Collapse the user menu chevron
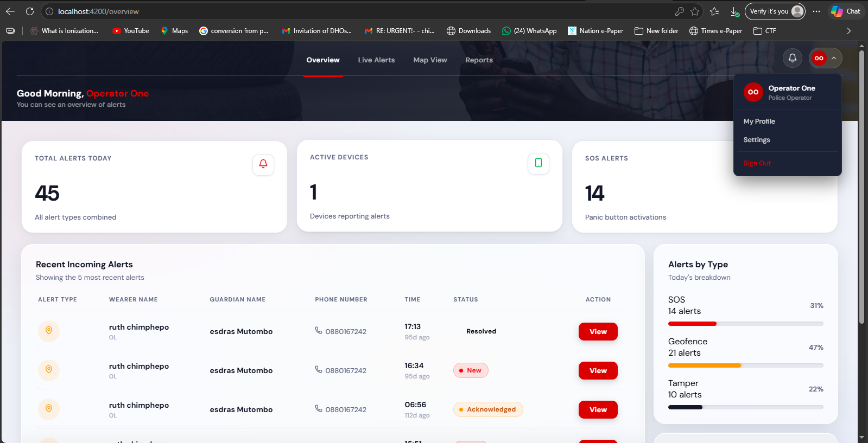This screenshot has height=443, width=868. coord(834,58)
